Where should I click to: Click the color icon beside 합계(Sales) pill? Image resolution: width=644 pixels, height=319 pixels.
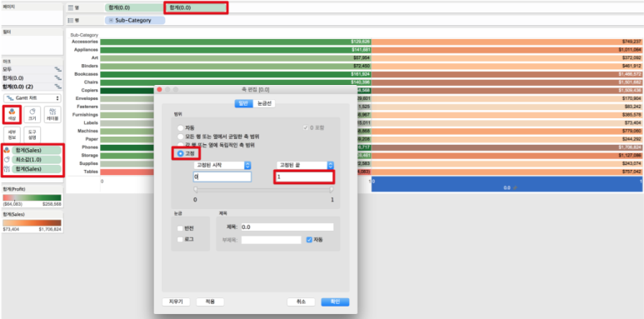pos(7,150)
